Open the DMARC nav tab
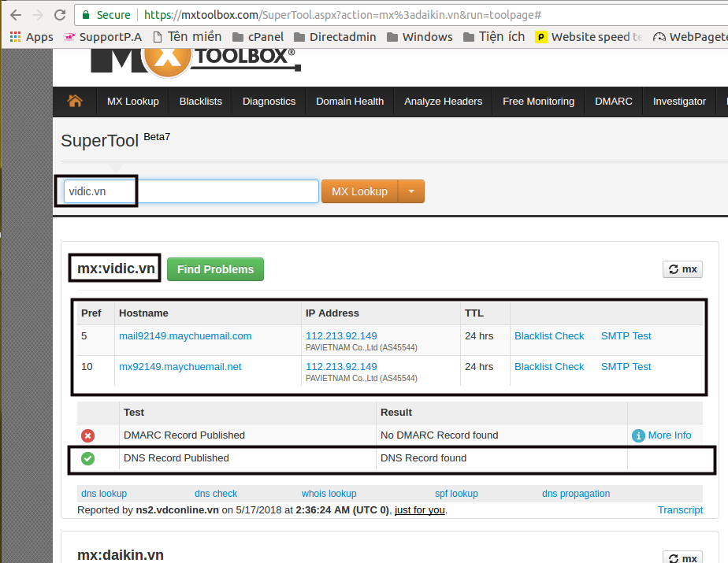 (x=613, y=101)
